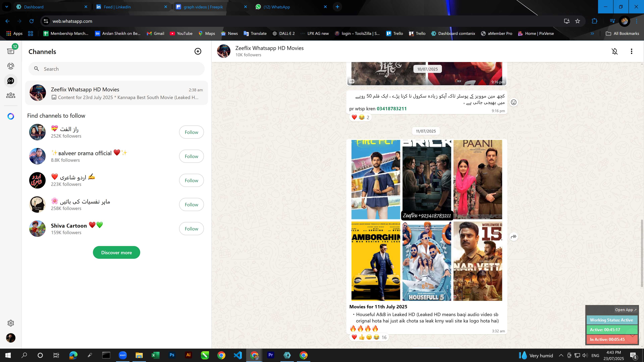Open Chrome media control icon
The image size is (644, 362).
pos(612,21)
